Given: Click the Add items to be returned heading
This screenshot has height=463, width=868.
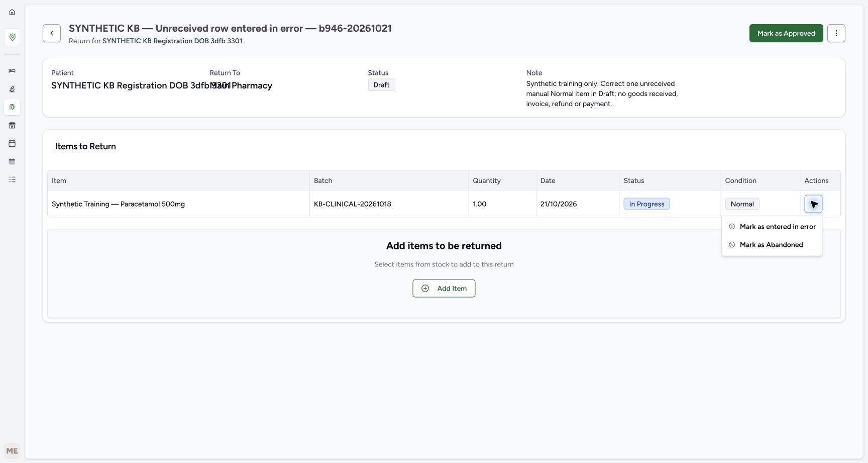Looking at the screenshot, I should [444, 246].
